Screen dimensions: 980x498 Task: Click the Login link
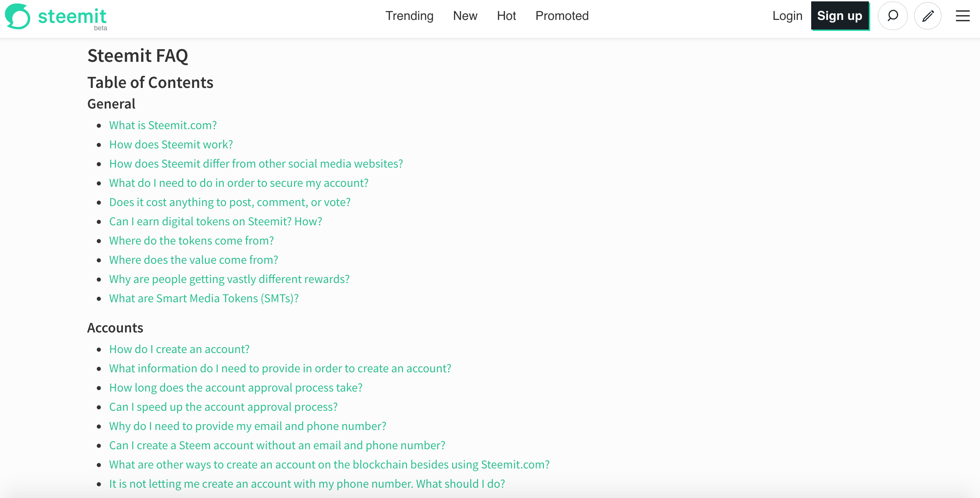pos(787,16)
